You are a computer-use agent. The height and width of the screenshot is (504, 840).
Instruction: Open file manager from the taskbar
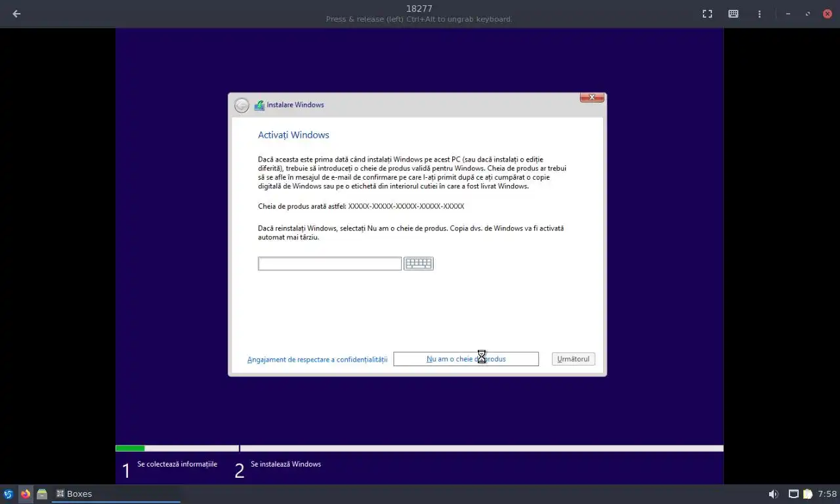pos(42,494)
